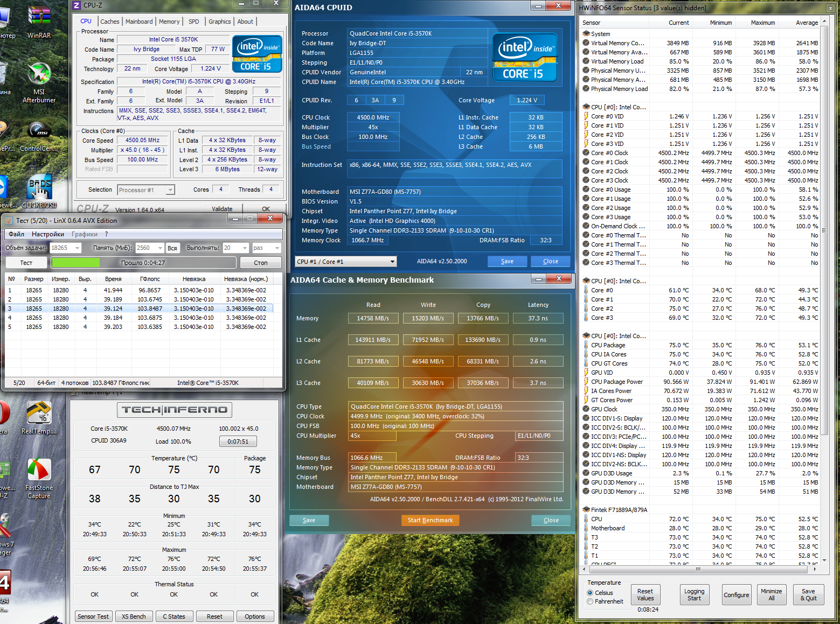The width and height of the screenshot is (840, 624).
Task: Open the Память (МиБ) dropdown showing 2560
Action: pos(149,248)
